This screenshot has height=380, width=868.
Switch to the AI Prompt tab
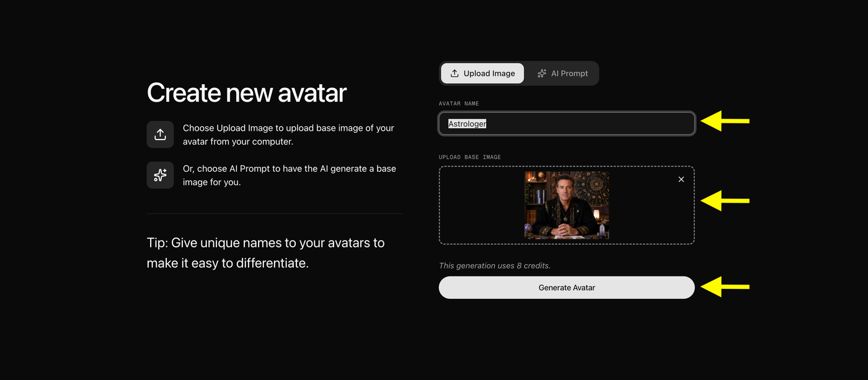(562, 73)
